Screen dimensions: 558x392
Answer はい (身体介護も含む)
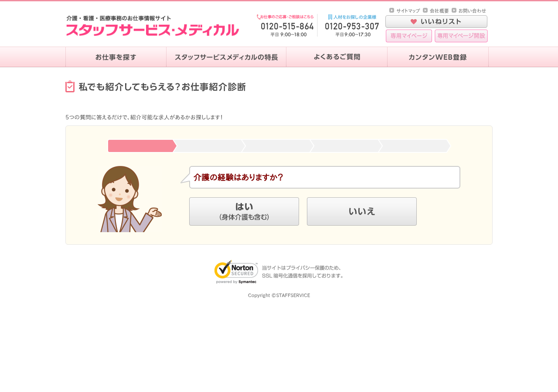coord(244,211)
